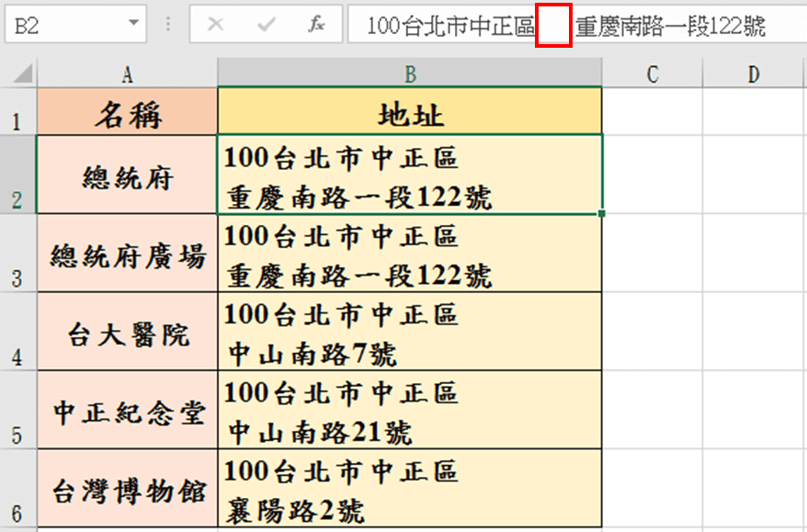This screenshot has width=807, height=532.
Task: Select column A header
Action: (127, 74)
